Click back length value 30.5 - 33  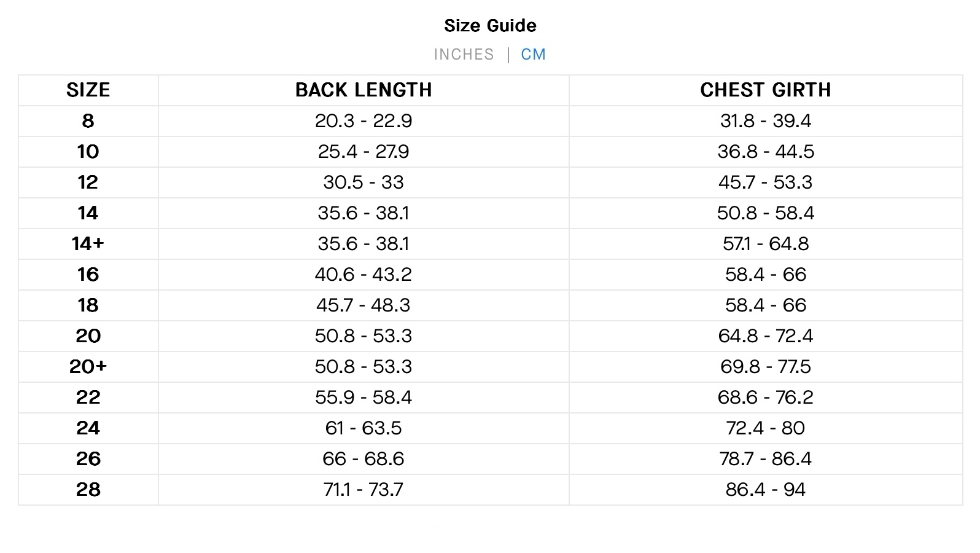coord(364,182)
